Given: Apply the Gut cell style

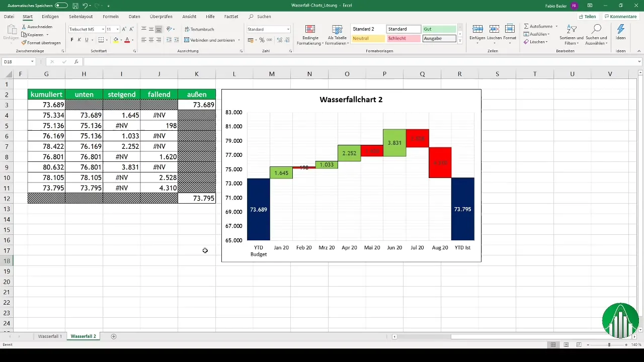Looking at the screenshot, I should tap(439, 29).
